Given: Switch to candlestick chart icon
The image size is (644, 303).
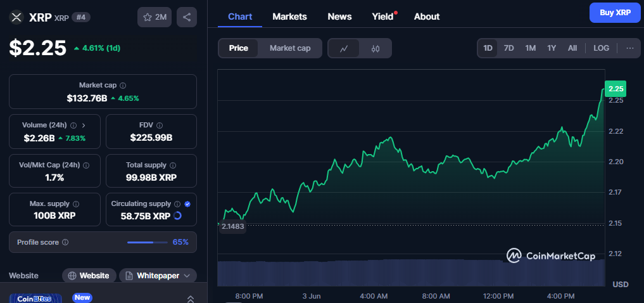Looking at the screenshot, I should (375, 48).
